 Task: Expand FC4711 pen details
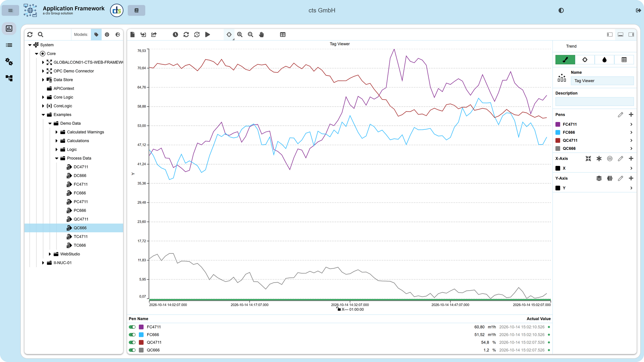pos(631,124)
